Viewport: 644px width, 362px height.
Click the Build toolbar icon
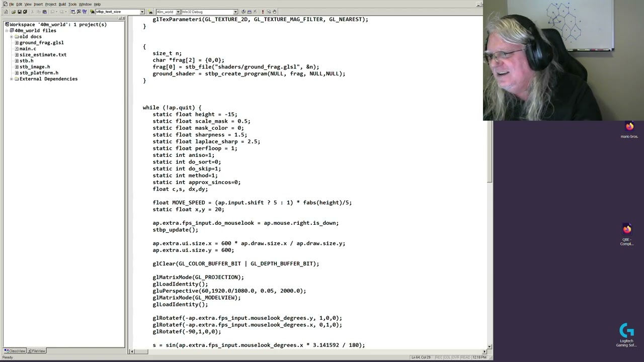click(x=249, y=12)
